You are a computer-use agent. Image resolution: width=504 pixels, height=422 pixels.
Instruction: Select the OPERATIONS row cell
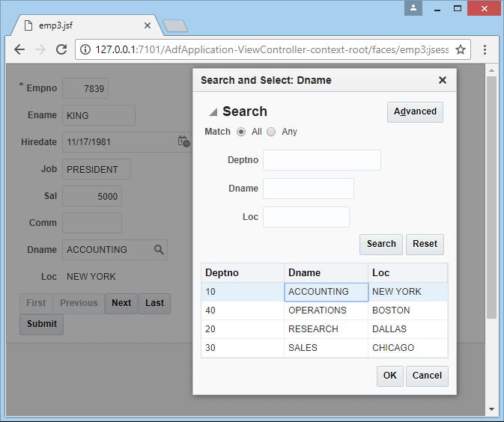click(326, 311)
